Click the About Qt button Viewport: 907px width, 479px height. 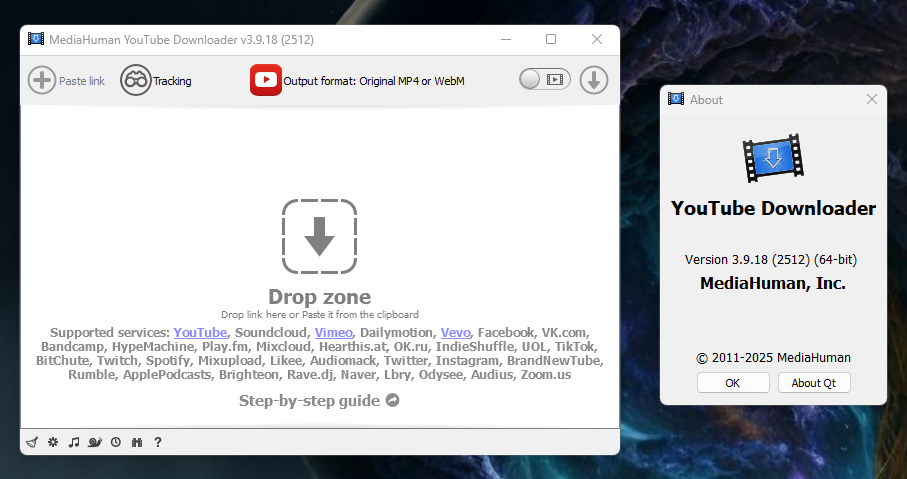pyautogui.click(x=814, y=383)
